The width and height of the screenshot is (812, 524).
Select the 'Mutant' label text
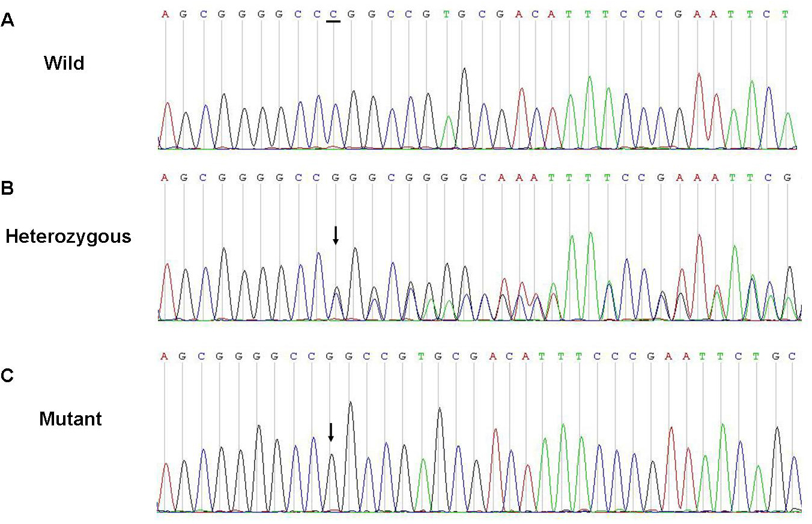(x=70, y=418)
